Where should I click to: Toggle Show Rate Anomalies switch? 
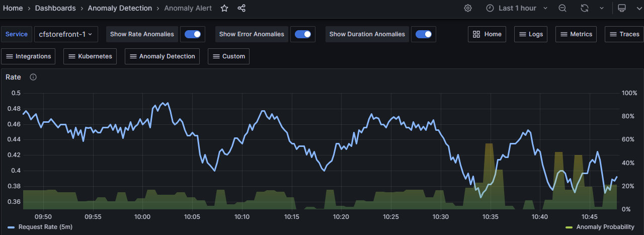pos(193,34)
